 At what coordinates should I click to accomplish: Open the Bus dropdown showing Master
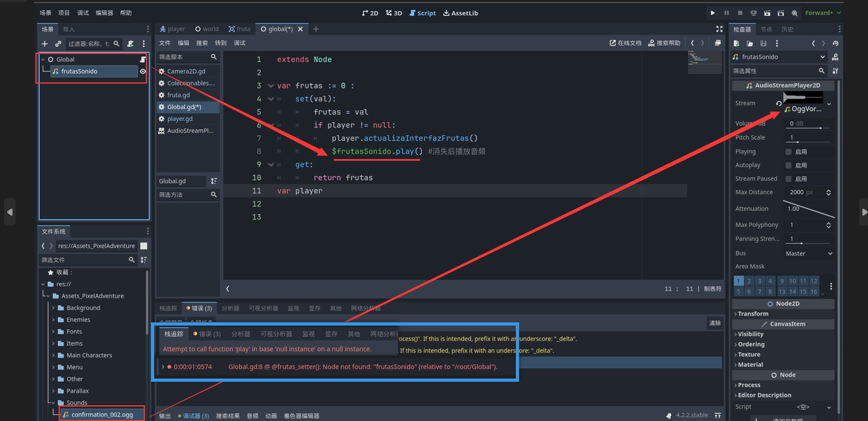809,253
